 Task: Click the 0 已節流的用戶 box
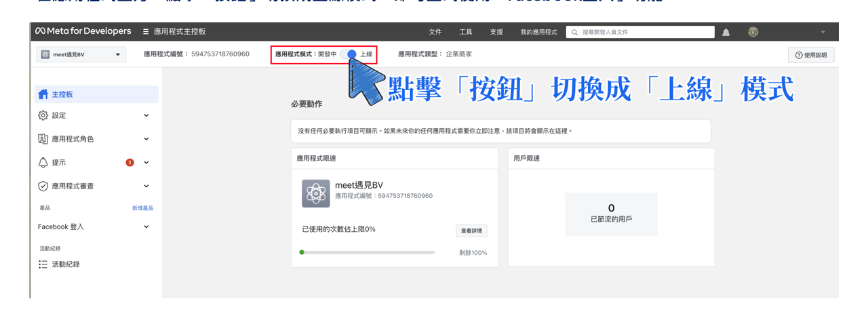click(611, 214)
